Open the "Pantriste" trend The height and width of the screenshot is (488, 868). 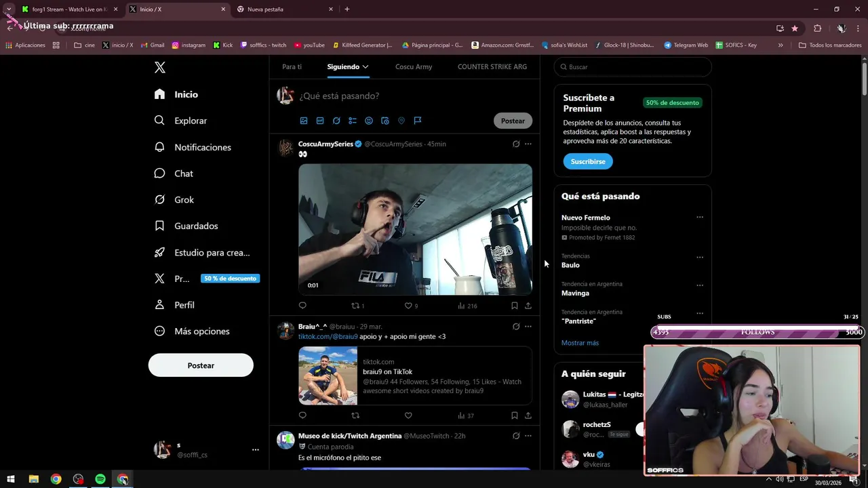[578, 321]
